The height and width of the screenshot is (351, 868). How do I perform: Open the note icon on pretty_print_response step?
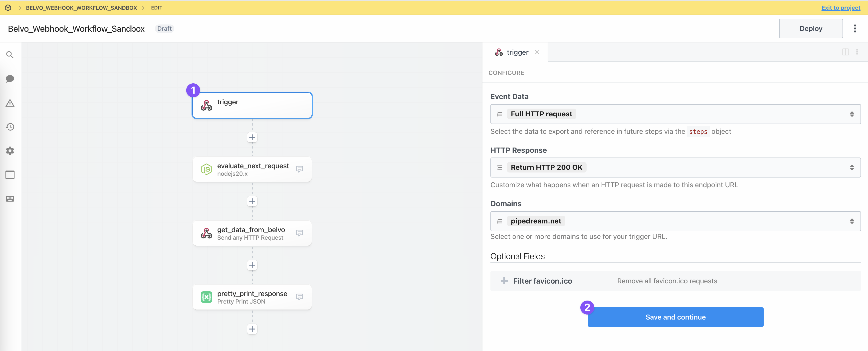coord(299,297)
